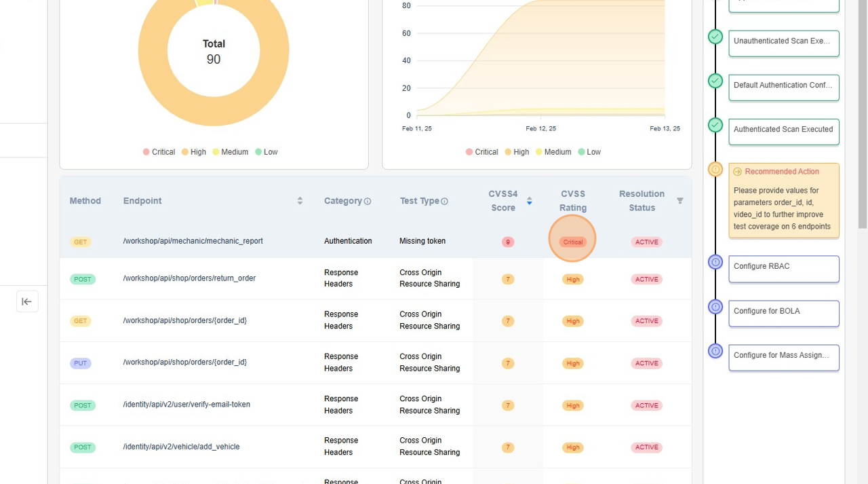Sort table by Endpoint column arrows

[300, 201]
